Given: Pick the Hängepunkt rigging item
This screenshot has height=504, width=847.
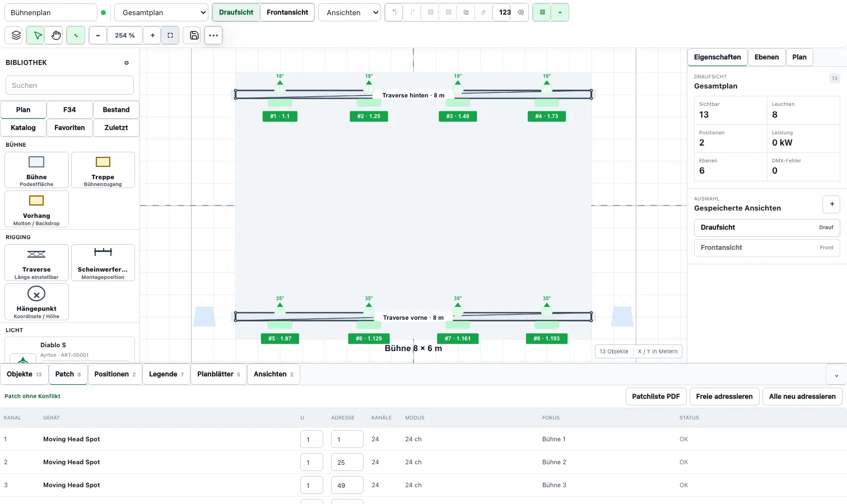Looking at the screenshot, I should [x=36, y=302].
